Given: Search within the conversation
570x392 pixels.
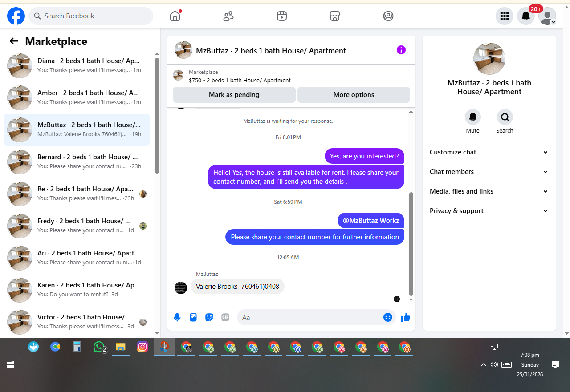Looking at the screenshot, I should click(505, 117).
